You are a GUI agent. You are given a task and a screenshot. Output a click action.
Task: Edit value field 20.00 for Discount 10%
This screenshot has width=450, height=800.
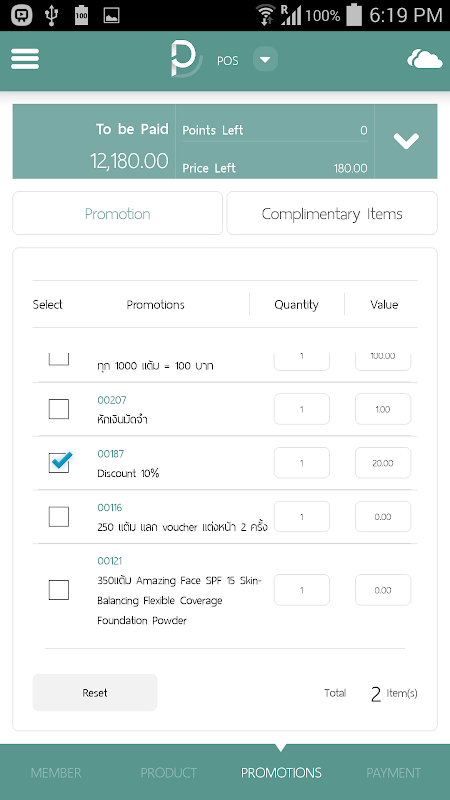click(x=383, y=463)
